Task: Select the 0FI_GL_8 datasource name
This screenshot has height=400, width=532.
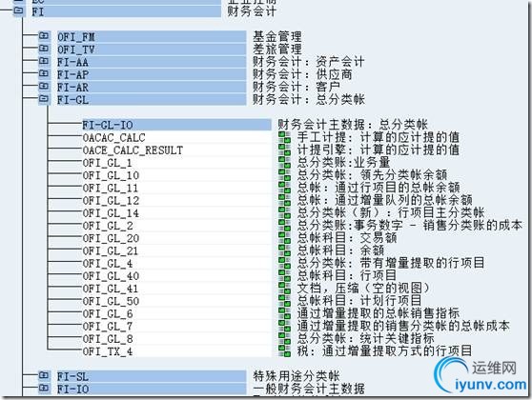Action: (108, 338)
